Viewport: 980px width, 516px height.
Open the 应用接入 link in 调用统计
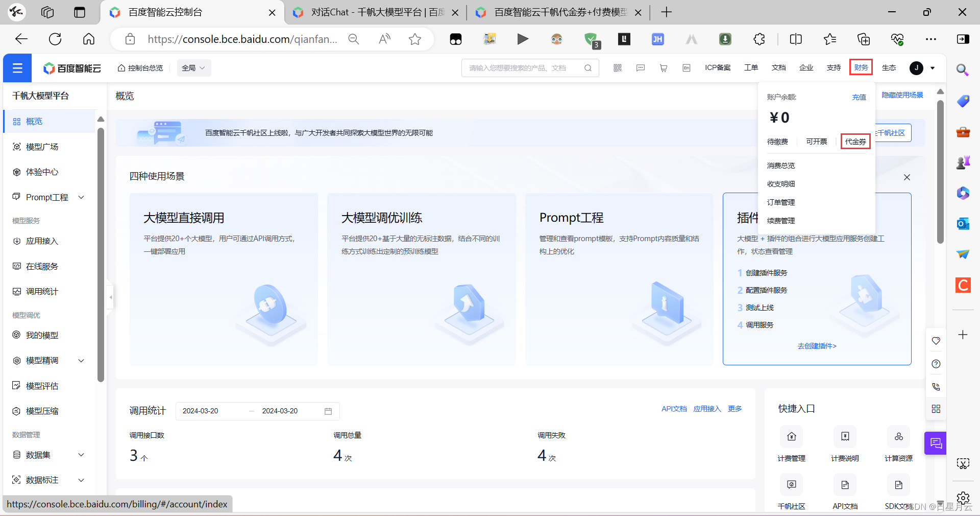tap(707, 409)
